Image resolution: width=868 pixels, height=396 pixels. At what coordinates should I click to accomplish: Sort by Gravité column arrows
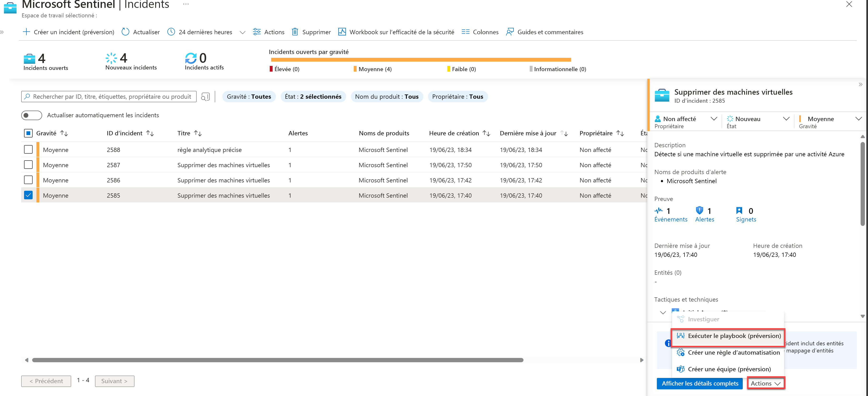tap(64, 133)
